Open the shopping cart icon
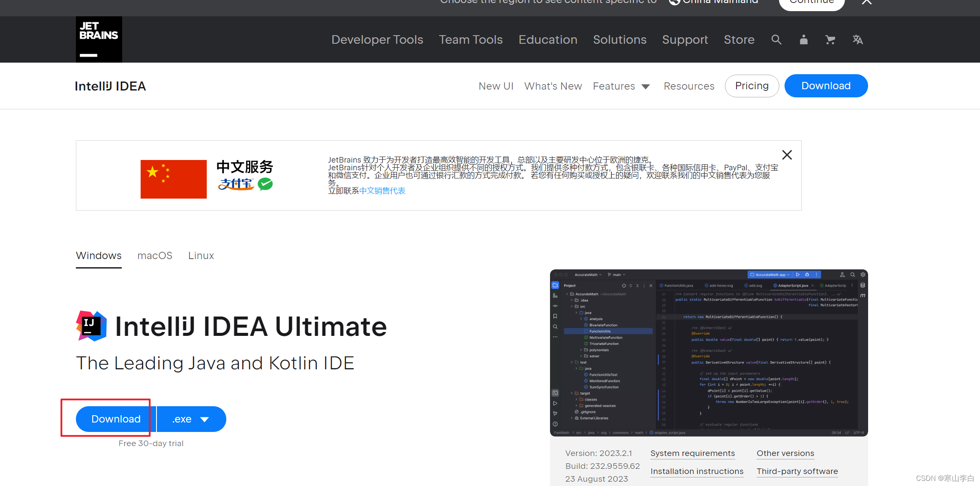The height and width of the screenshot is (486, 980). click(830, 40)
